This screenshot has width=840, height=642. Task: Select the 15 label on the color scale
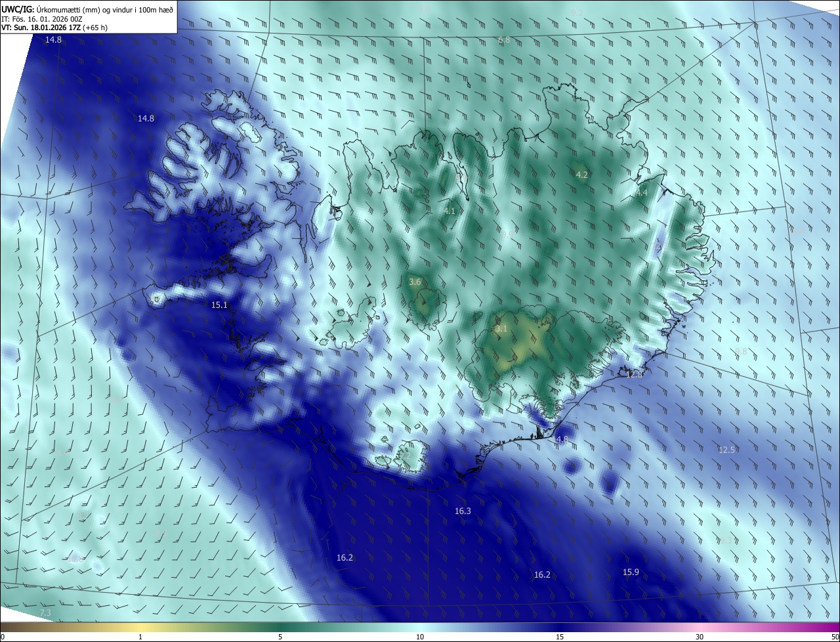[x=560, y=637]
